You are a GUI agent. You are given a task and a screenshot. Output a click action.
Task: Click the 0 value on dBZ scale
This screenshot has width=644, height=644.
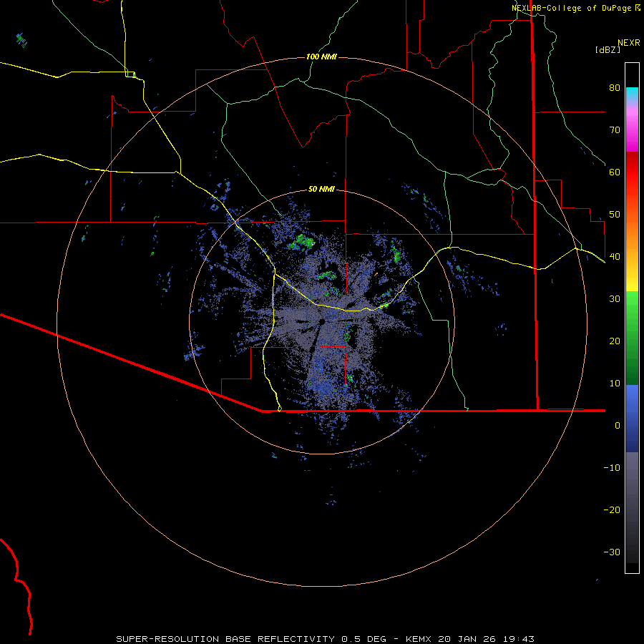point(618,426)
